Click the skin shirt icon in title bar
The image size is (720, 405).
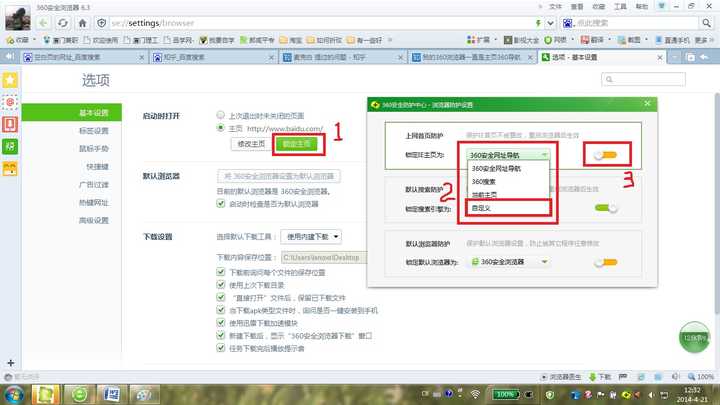tap(662, 6)
